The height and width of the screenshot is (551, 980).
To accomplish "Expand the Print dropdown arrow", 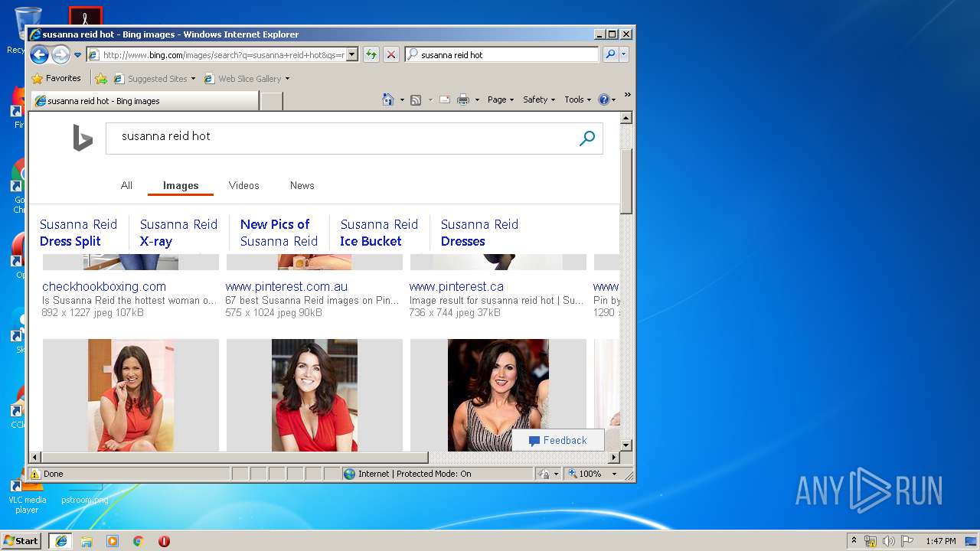I will click(x=477, y=99).
